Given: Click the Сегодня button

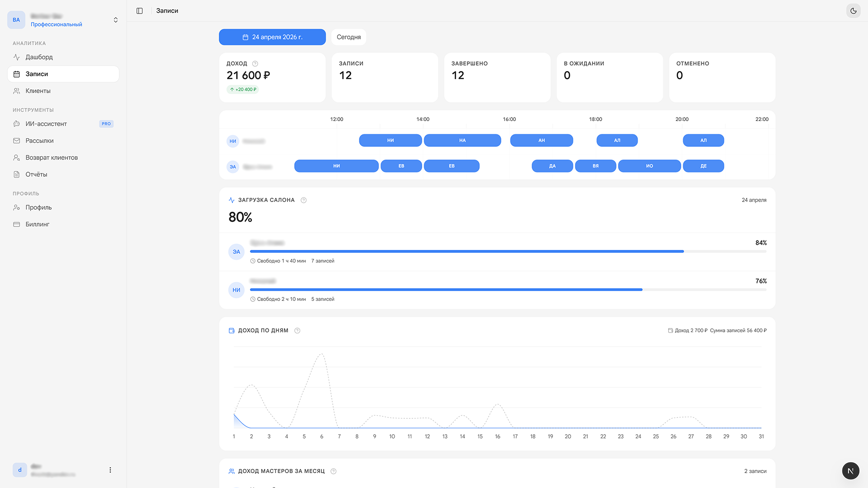Looking at the screenshot, I should click(x=349, y=37).
